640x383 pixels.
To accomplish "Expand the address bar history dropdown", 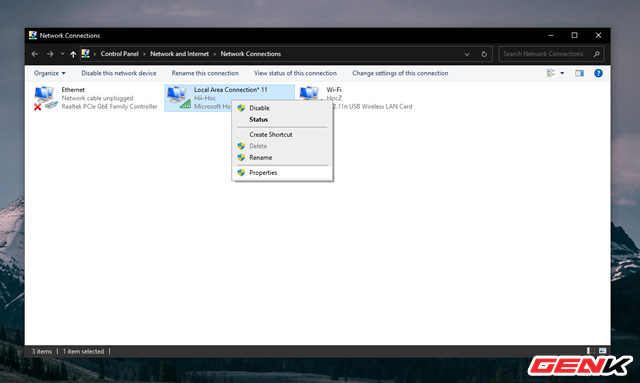I will [x=467, y=54].
